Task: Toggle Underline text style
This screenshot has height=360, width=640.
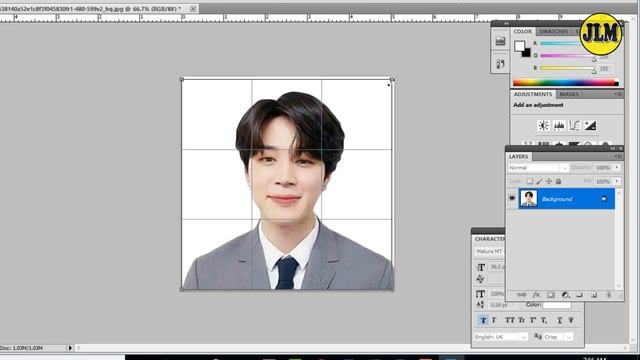Action: pyautogui.click(x=560, y=320)
